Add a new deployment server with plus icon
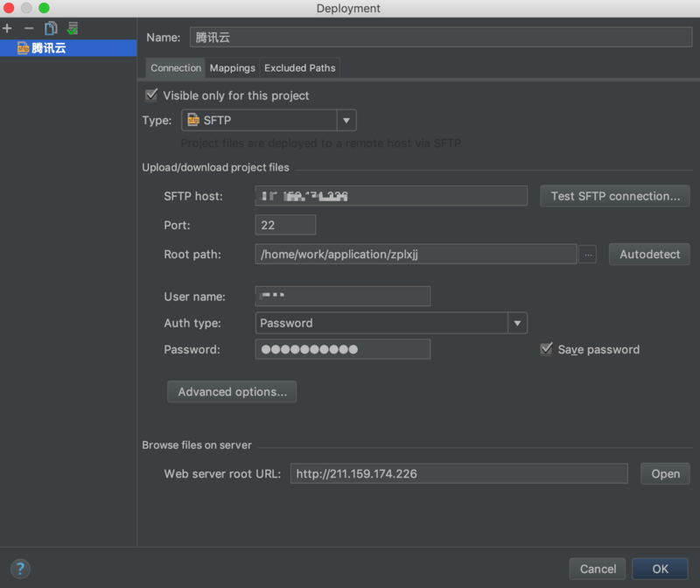The width and height of the screenshot is (700, 588). [7, 29]
